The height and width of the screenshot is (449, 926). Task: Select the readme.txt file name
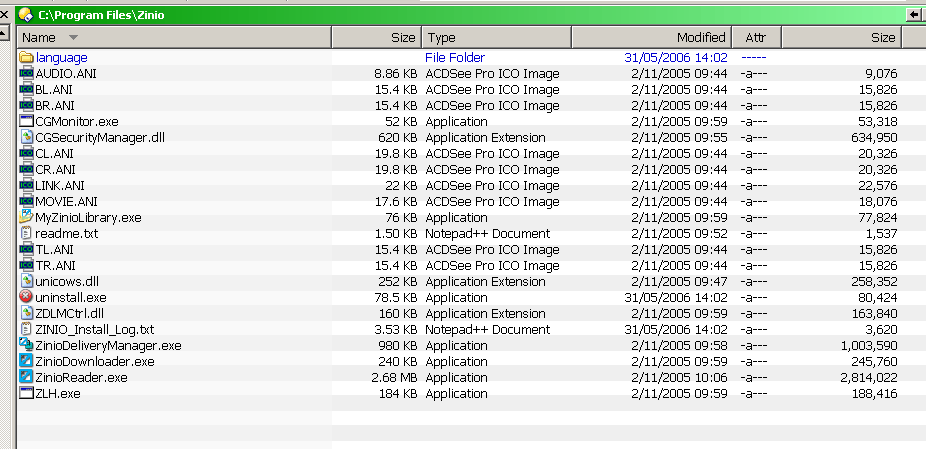coord(67,233)
